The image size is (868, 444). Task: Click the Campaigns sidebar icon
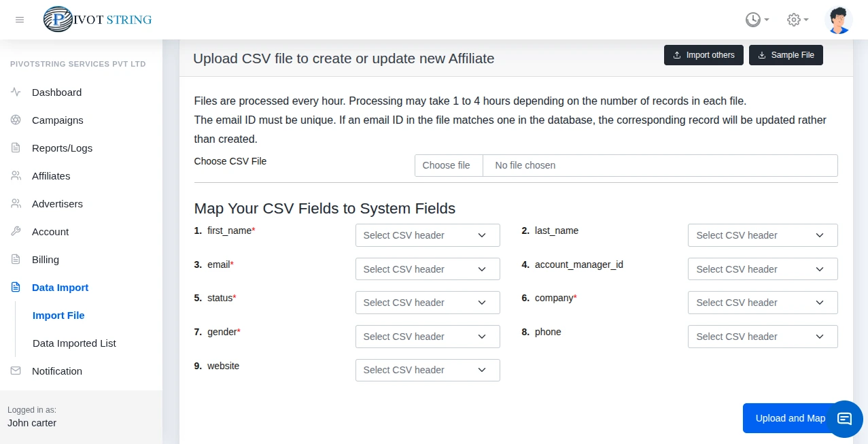click(16, 120)
